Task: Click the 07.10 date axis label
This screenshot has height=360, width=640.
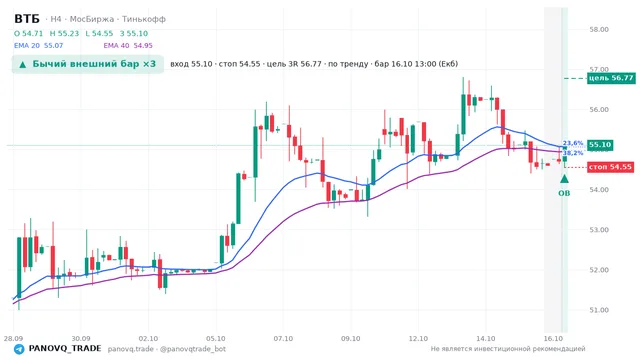Action: [x=283, y=339]
